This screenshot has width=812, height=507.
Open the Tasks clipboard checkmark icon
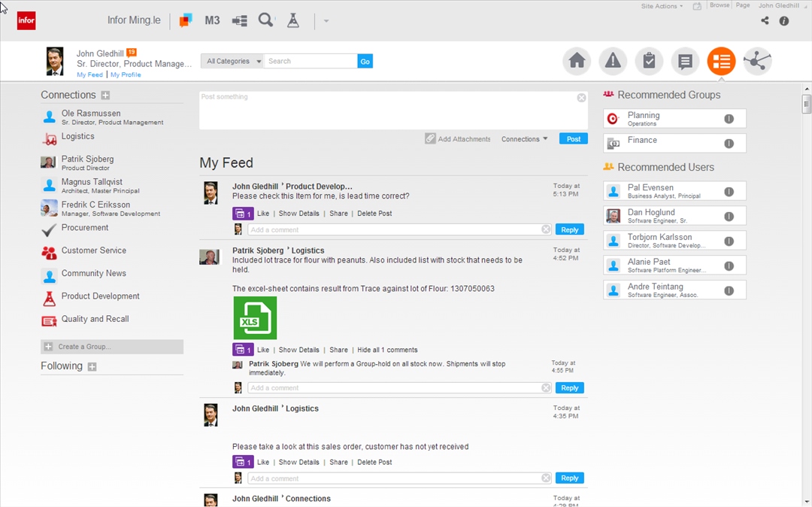point(649,62)
